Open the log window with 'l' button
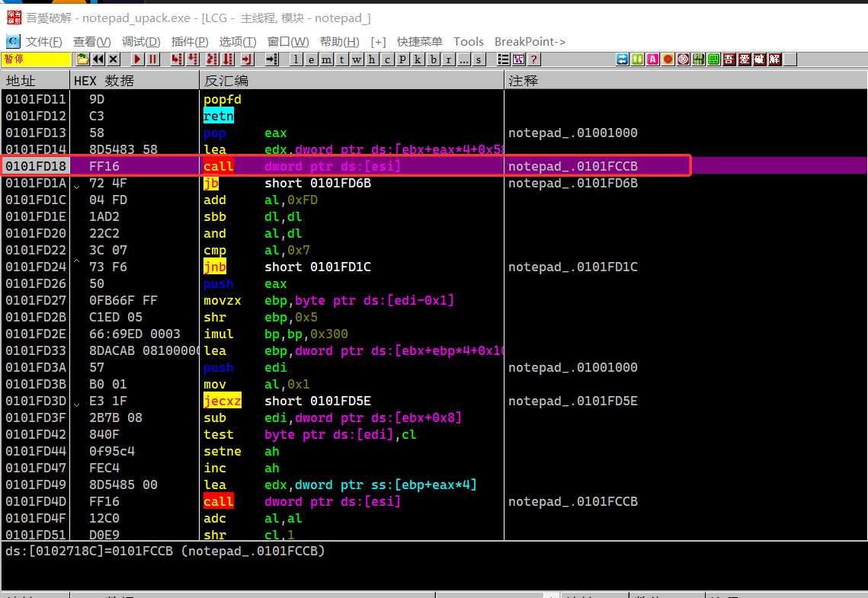 click(x=296, y=59)
